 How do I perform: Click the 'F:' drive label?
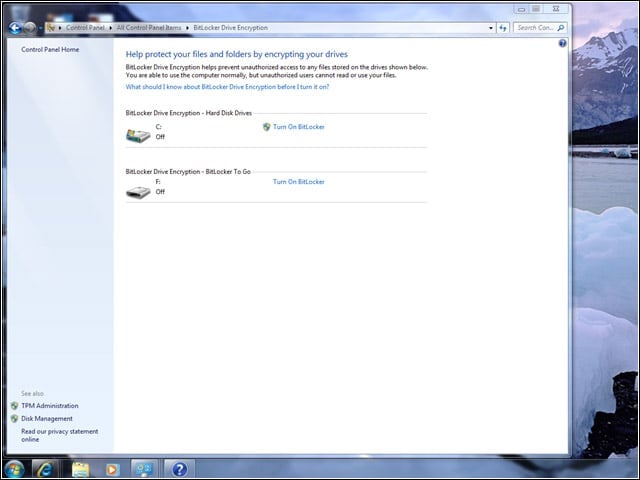(158, 182)
